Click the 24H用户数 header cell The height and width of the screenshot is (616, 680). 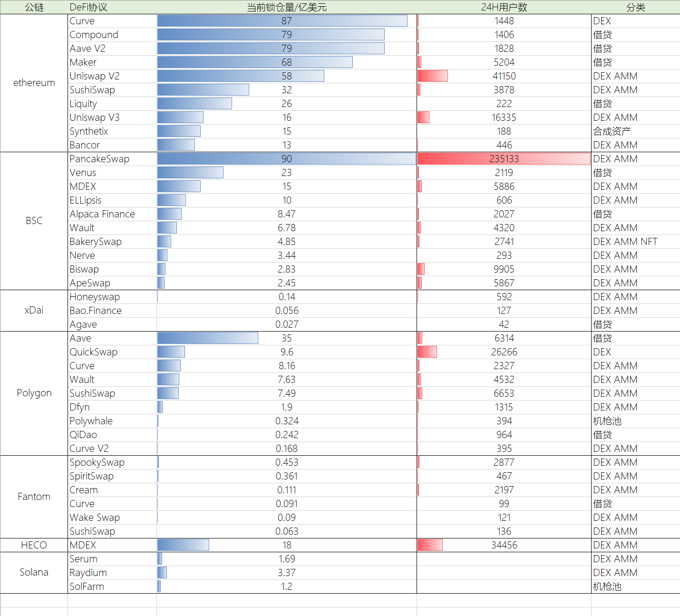tap(504, 7)
